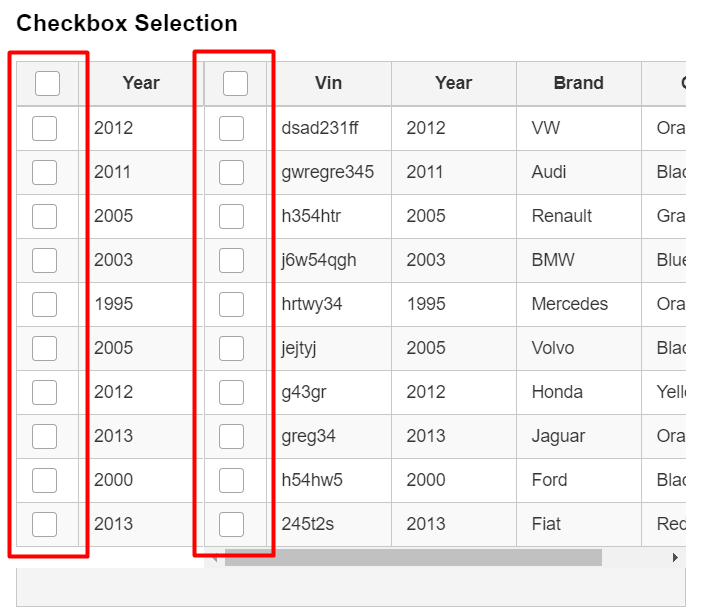Check the left frozen checkbox in the 2000 row
This screenshot has width=714, height=612.
point(44,480)
